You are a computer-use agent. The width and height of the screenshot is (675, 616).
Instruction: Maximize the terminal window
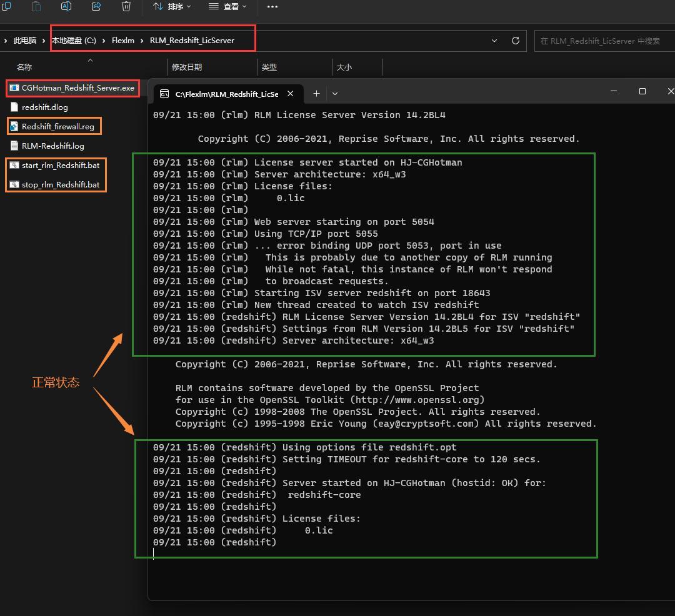(x=642, y=91)
